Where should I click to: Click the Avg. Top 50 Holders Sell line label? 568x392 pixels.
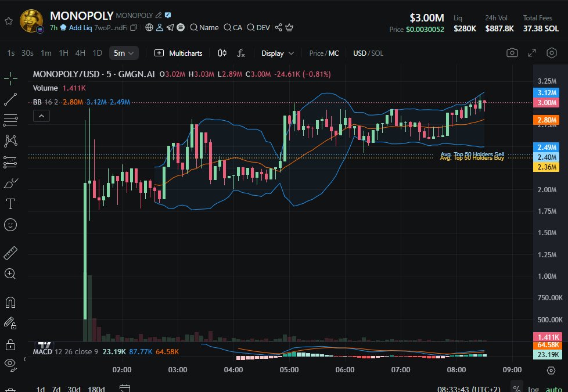tap(472, 154)
